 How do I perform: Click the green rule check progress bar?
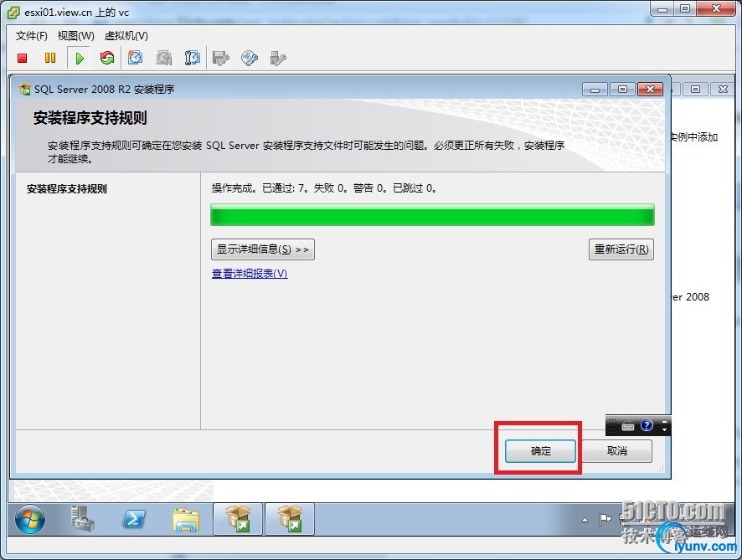point(432,215)
